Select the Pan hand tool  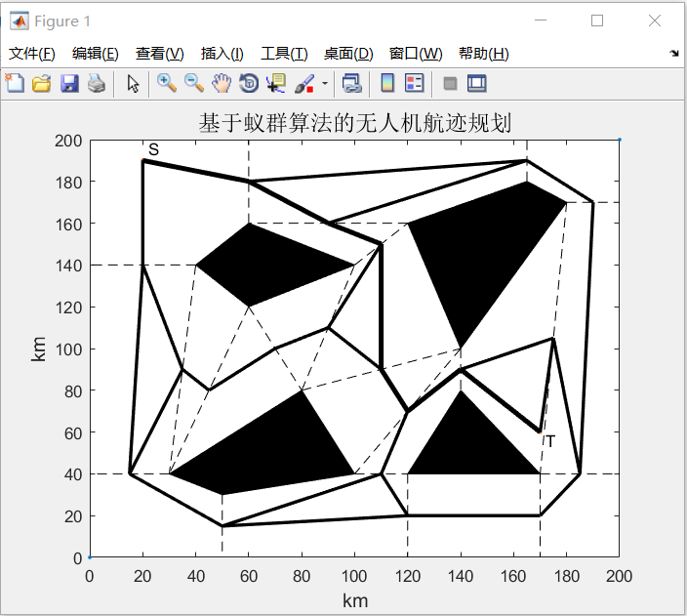tap(222, 83)
